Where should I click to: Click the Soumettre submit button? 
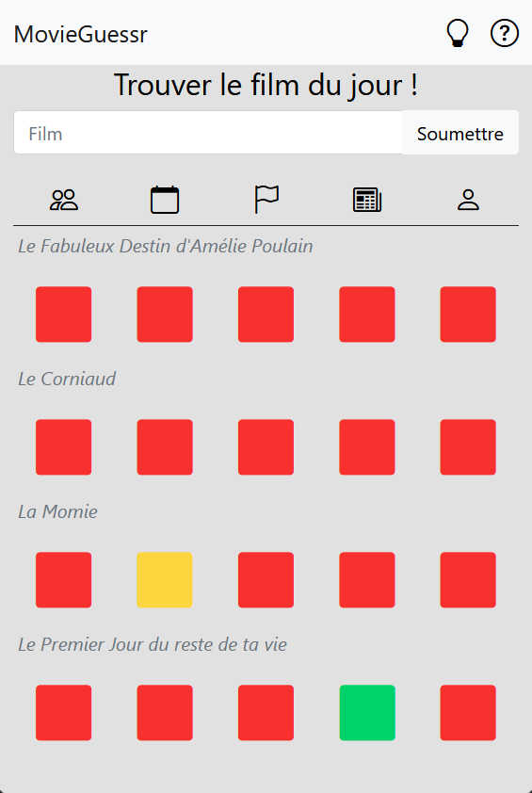click(460, 134)
